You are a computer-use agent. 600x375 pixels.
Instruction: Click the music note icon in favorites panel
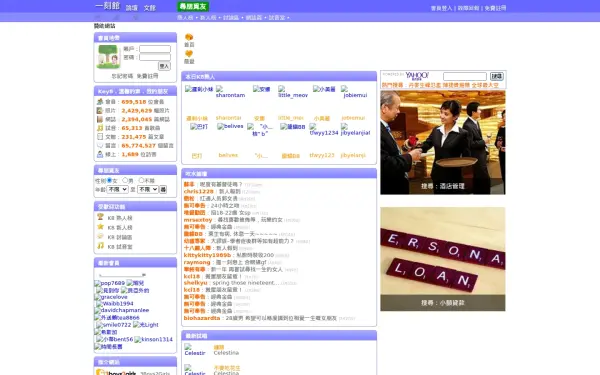100,246
